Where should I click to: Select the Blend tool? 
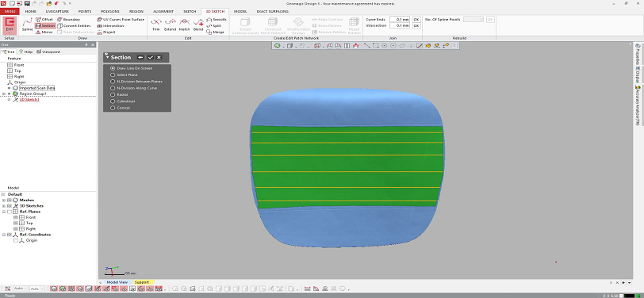coord(198,25)
